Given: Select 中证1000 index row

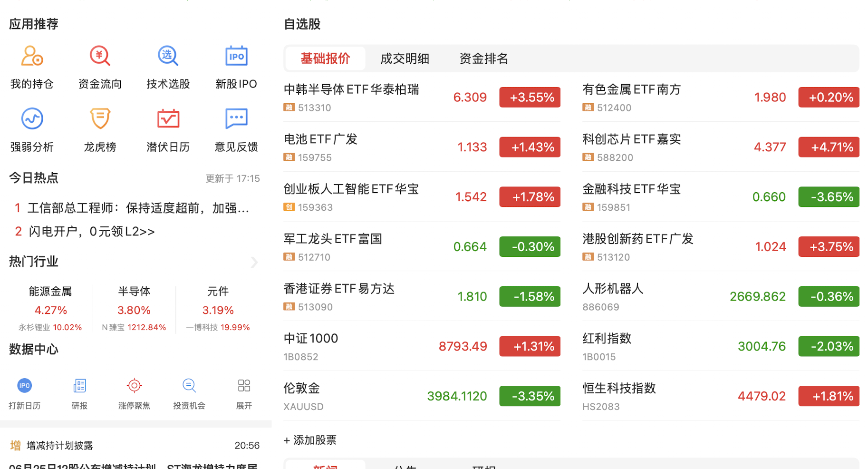Looking at the screenshot, I should [x=422, y=346].
